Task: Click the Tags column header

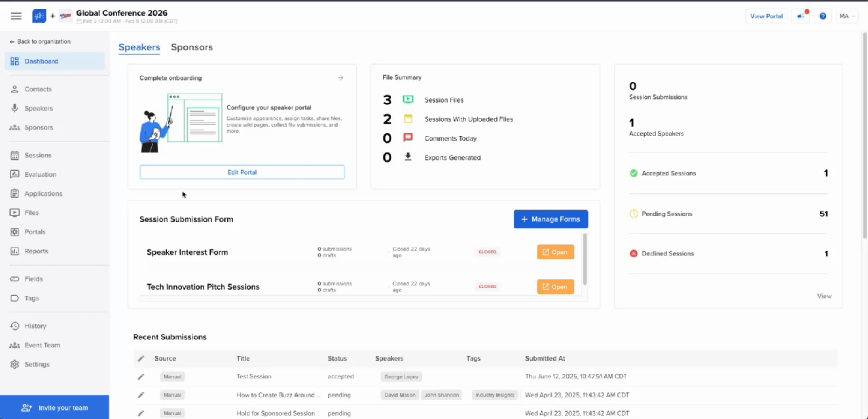Action: pos(473,359)
